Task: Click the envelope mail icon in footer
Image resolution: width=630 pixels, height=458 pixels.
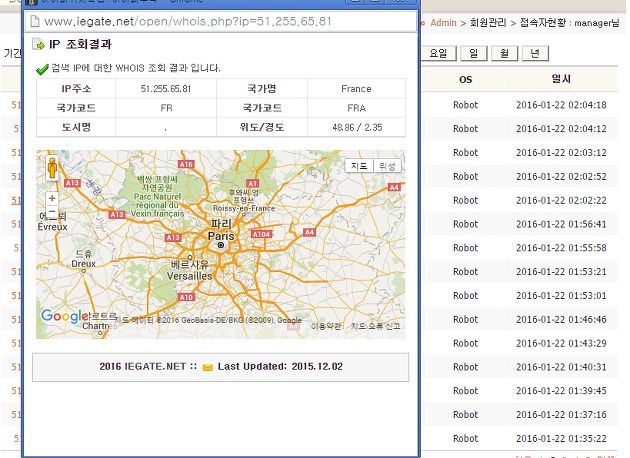Action: pyautogui.click(x=208, y=367)
